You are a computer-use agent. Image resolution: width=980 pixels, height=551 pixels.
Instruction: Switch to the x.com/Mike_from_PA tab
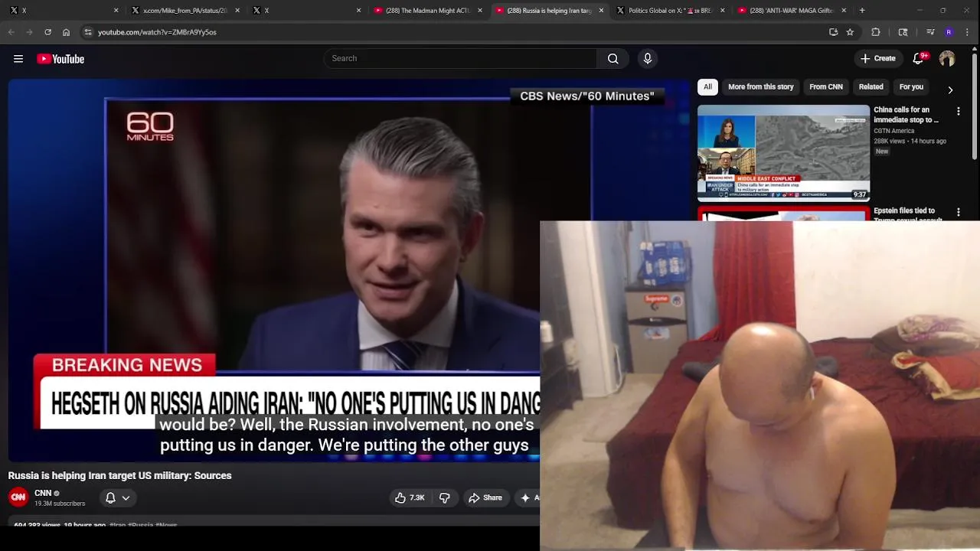(184, 11)
